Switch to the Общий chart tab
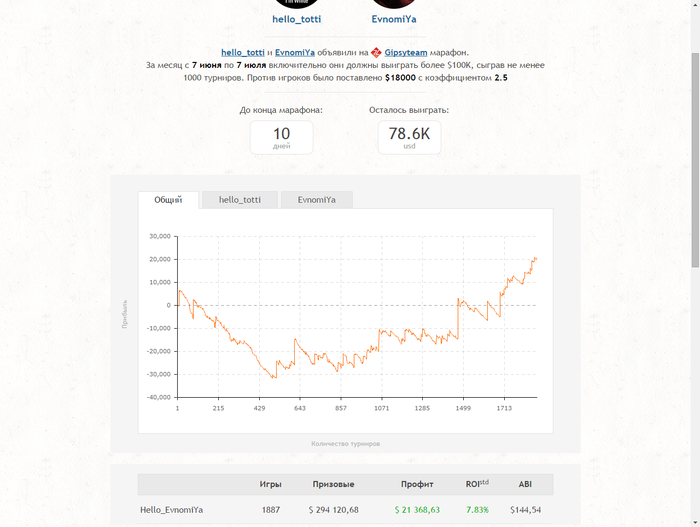 point(168,200)
